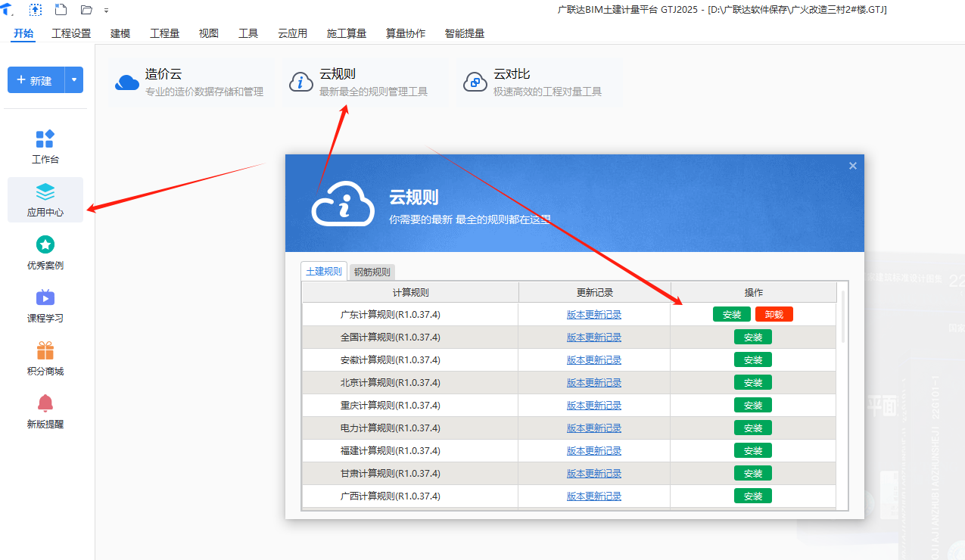Image resolution: width=965 pixels, height=560 pixels.
Task: Select the 全国计算规则(R1.0.37.4) row text
Action: tap(391, 338)
